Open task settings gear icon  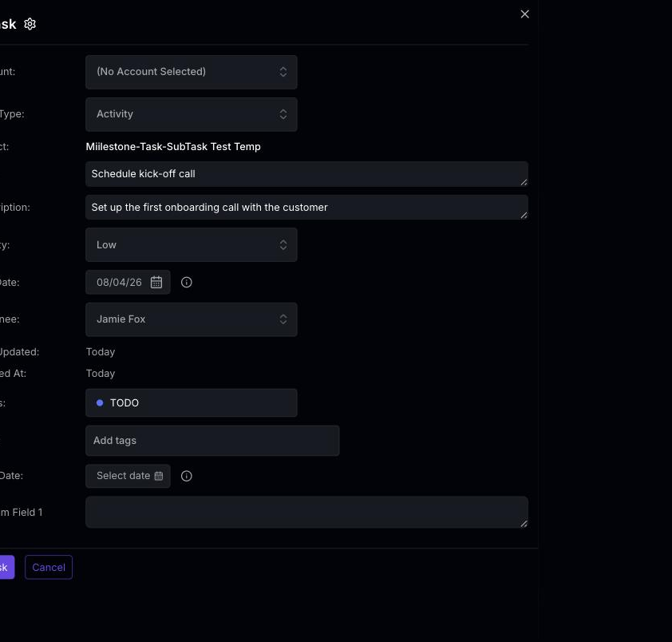(x=30, y=24)
